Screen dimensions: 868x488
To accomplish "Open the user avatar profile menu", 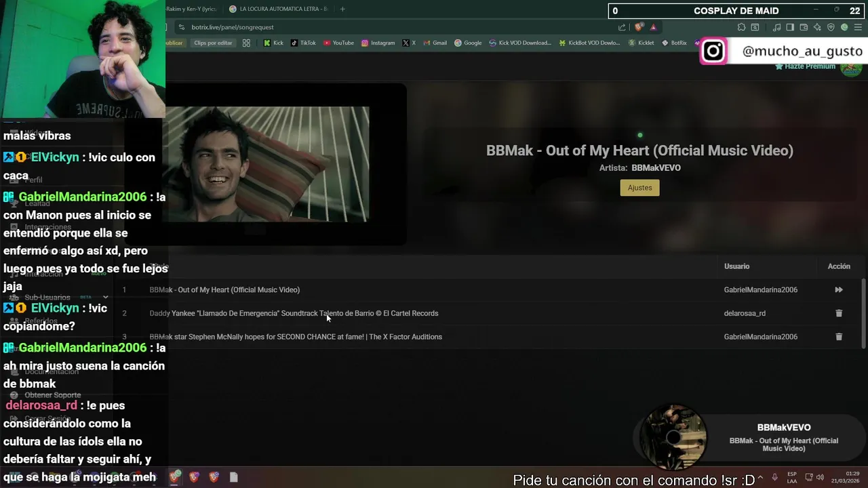I will click(851, 68).
